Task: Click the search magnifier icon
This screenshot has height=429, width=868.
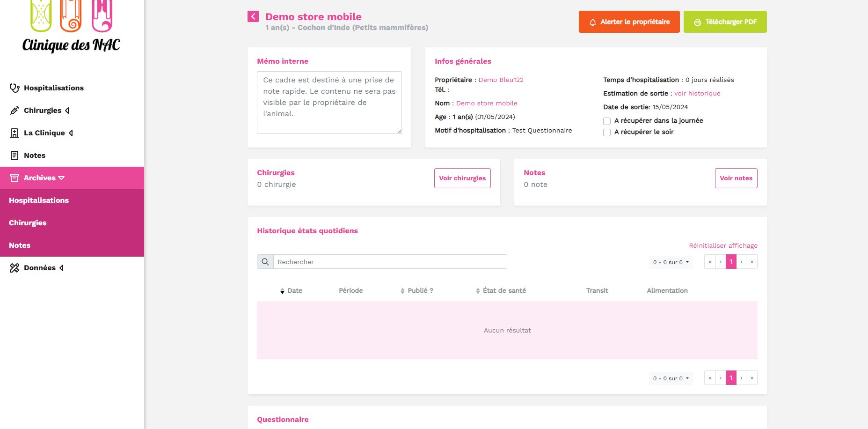Action: [265, 262]
